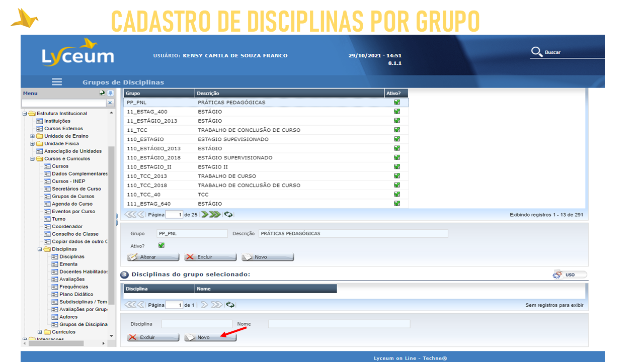
Task: Collapse the Cursos e Currículos node
Action: (32, 158)
